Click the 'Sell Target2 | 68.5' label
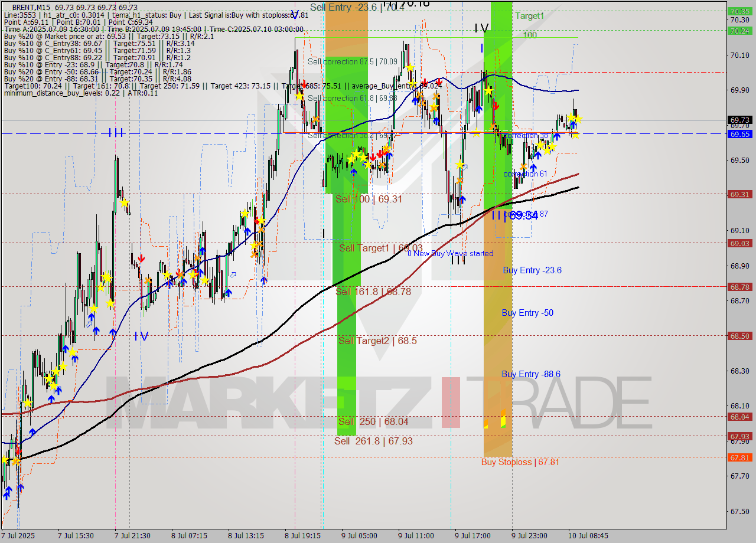Screen dimensions: 756x543 (369, 341)
